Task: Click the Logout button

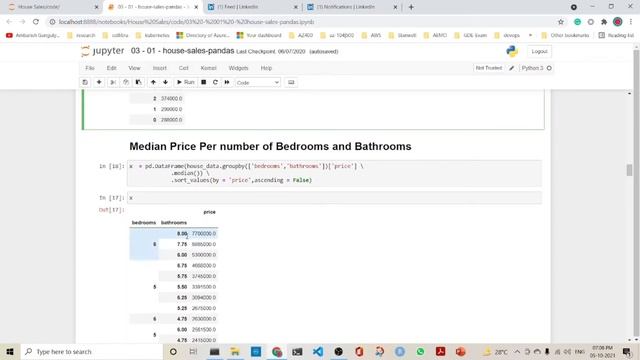Action: coord(539,51)
